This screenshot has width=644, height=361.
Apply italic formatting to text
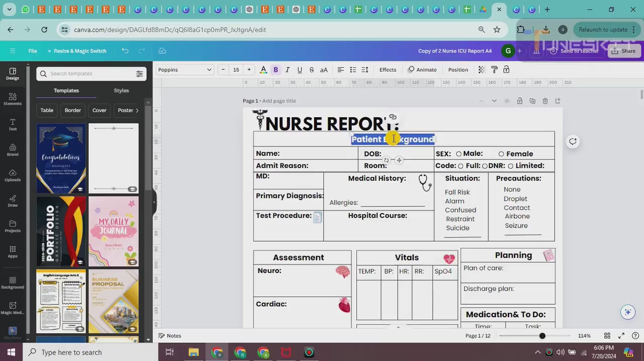[x=288, y=70]
